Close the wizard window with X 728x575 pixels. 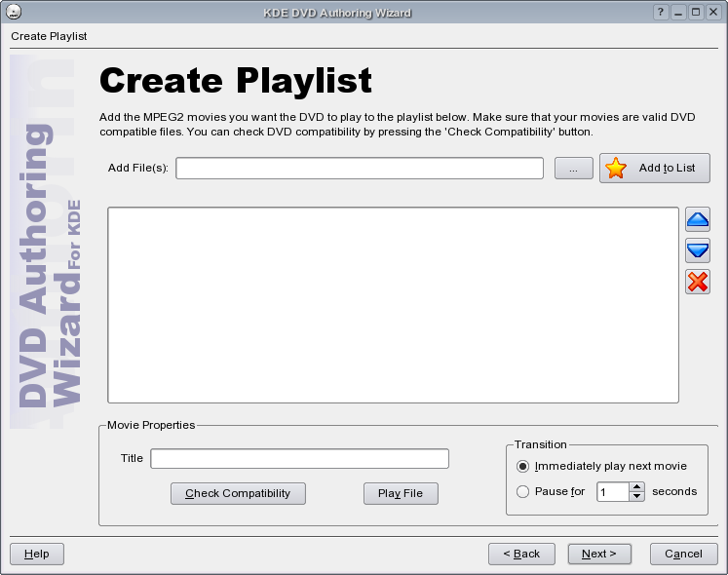(713, 12)
